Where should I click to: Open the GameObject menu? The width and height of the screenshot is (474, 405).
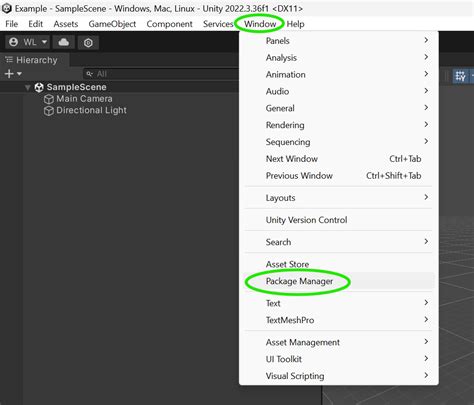click(112, 24)
